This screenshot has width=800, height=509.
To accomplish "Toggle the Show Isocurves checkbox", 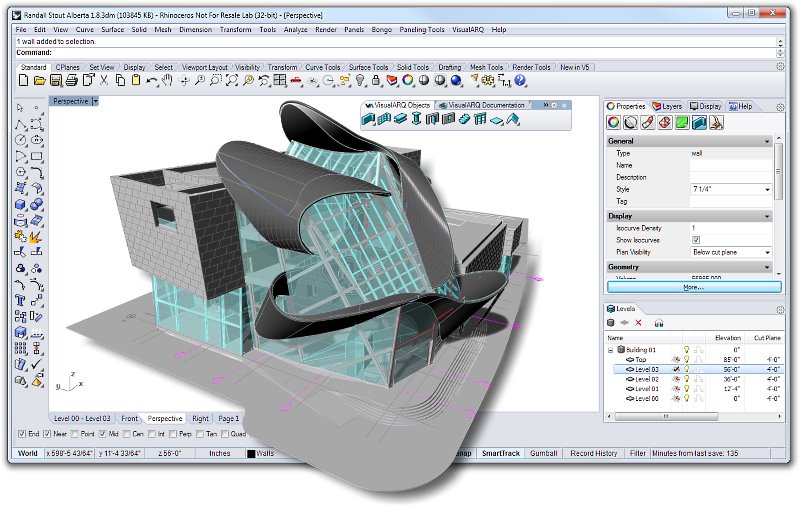I will [696, 240].
